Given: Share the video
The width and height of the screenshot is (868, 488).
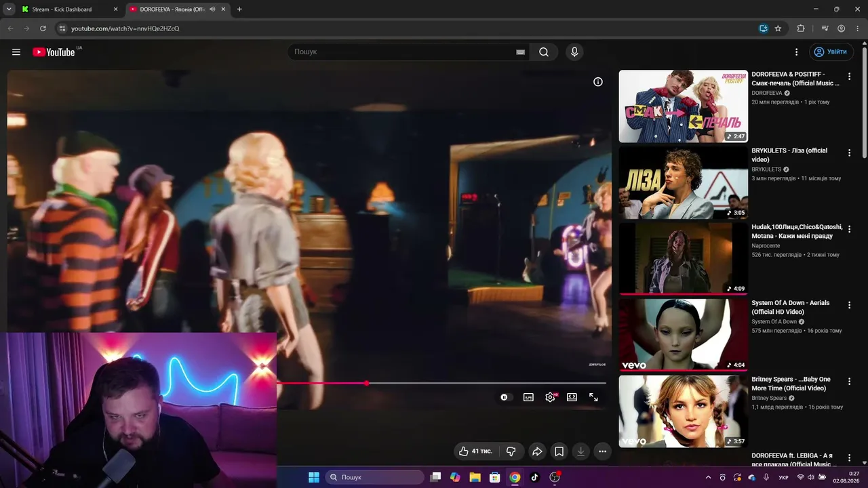Looking at the screenshot, I should click(x=537, y=451).
